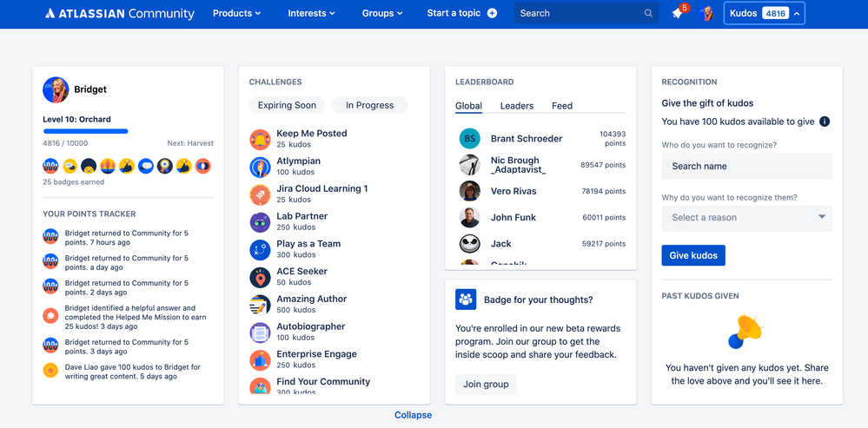Click Vero Rivas's avatar in leaderboard
868x428 pixels.
click(469, 191)
